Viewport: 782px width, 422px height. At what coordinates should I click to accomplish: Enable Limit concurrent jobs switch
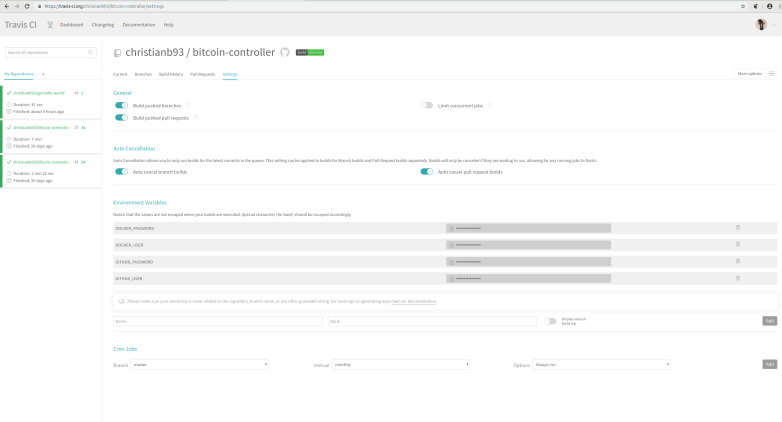[426, 105]
